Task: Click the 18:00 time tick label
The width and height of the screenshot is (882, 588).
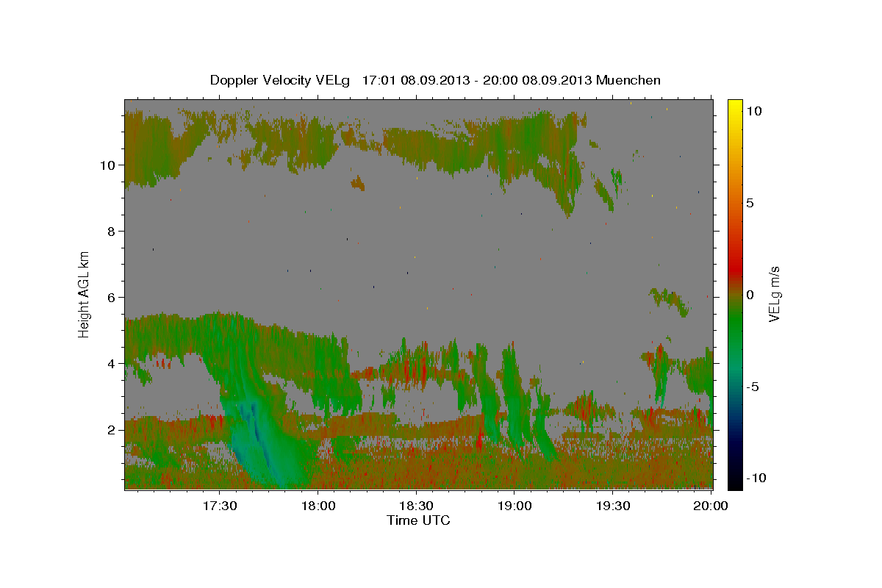Action: coord(318,506)
